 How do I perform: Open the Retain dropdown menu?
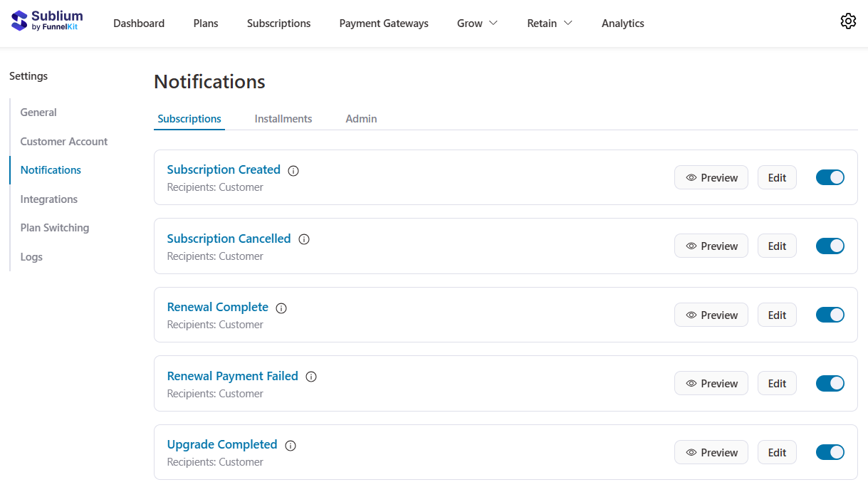coord(549,23)
